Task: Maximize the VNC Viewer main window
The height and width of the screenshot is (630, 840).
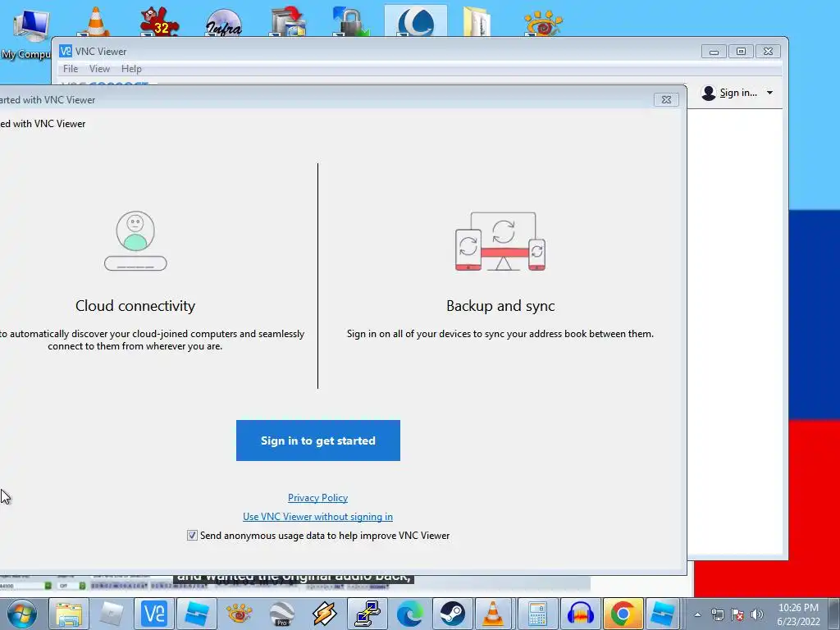Action: coord(741,52)
